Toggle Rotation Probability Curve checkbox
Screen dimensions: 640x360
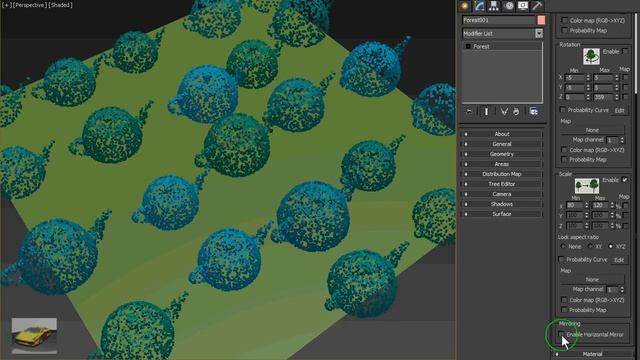[562, 110]
